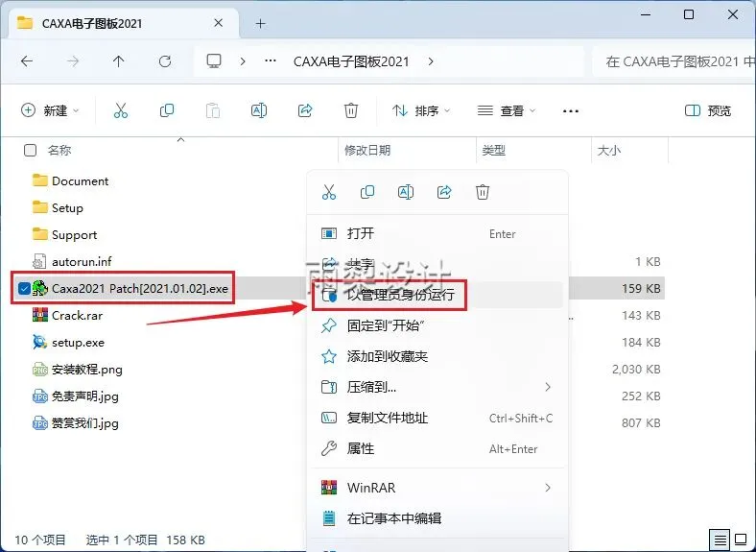Go up one folder level
Viewport: 756px width, 552px height.
(119, 61)
